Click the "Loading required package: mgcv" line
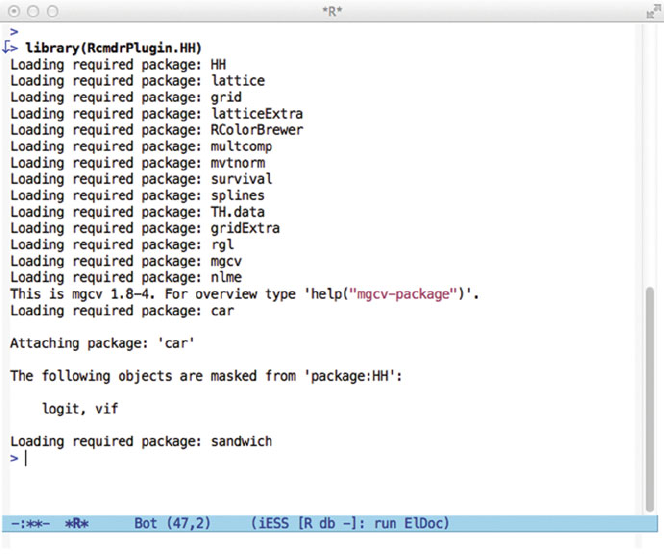This screenshot has width=664, height=559. [126, 261]
